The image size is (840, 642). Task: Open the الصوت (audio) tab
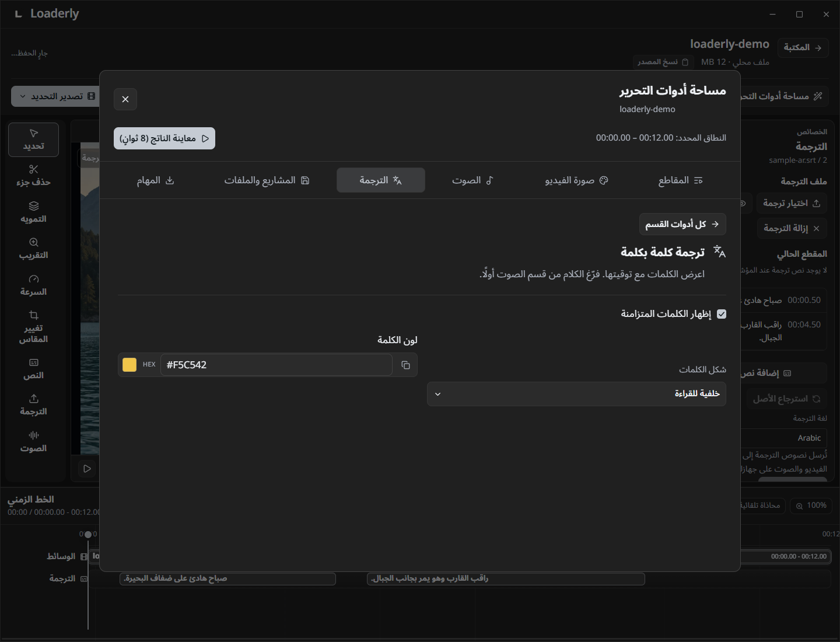pos(473,180)
